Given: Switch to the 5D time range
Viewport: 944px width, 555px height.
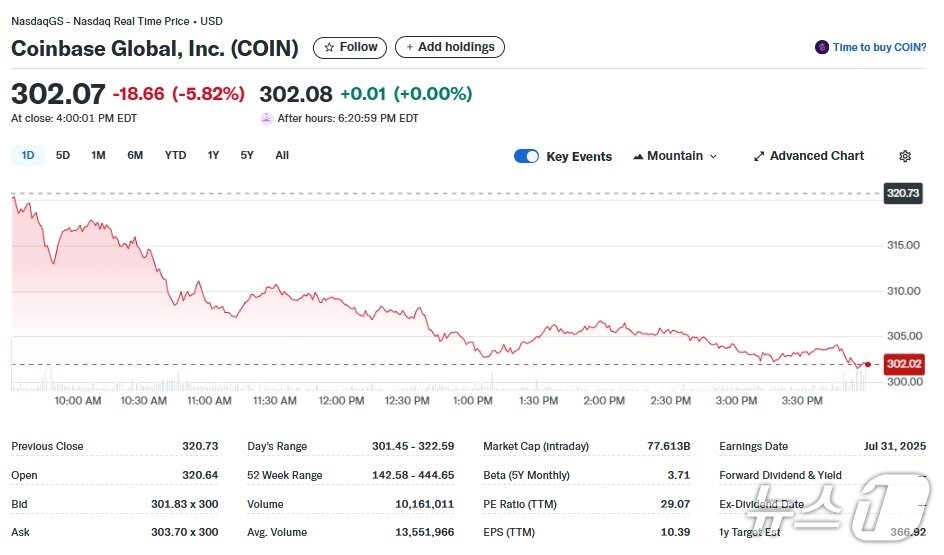Looking at the screenshot, I should pyautogui.click(x=63, y=155).
